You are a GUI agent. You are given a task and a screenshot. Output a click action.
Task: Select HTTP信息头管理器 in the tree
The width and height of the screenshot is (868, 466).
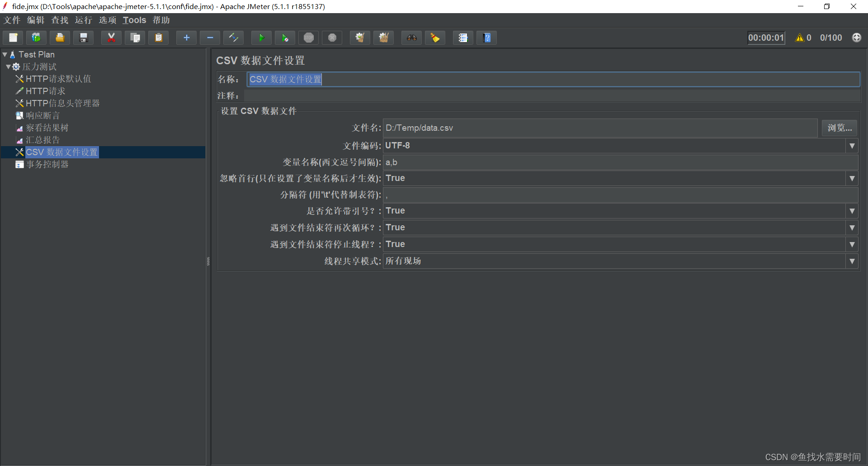click(x=62, y=103)
